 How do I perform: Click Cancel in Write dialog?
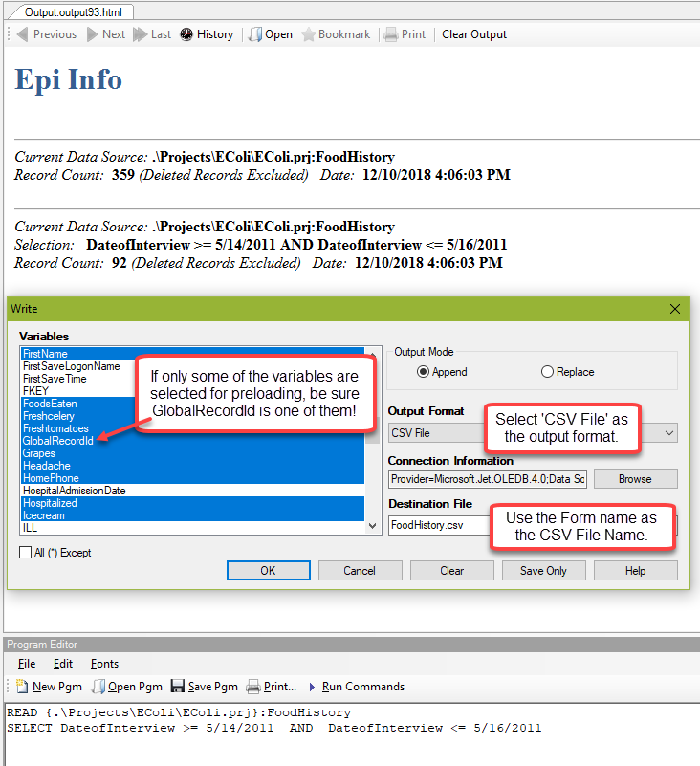tap(360, 571)
